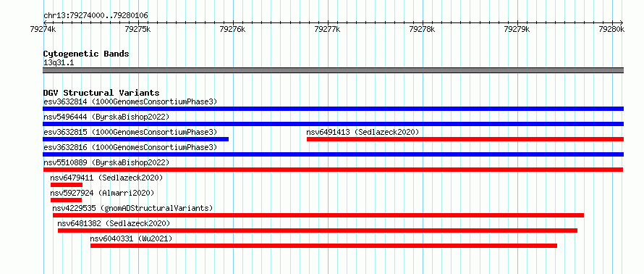Click the nsv5510889 red variant bar
The width and height of the screenshot is (644, 274).
333,170
